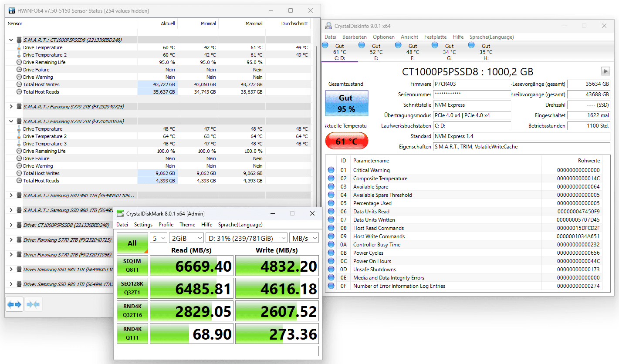Viewport: 619px width, 364px height.
Task: Open the target drive dropdown showing D: 31%
Action: (x=246, y=238)
